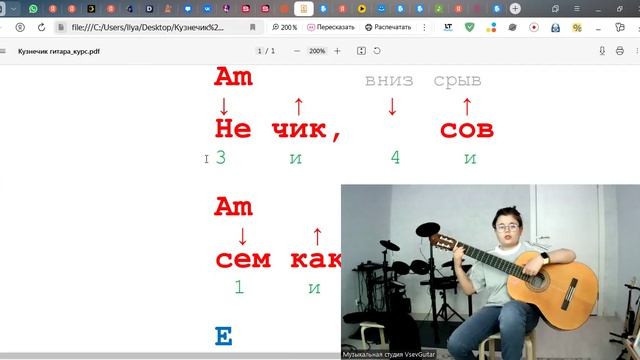Open the gray planet extension icon
The image size is (640, 360).
(x=513, y=27)
